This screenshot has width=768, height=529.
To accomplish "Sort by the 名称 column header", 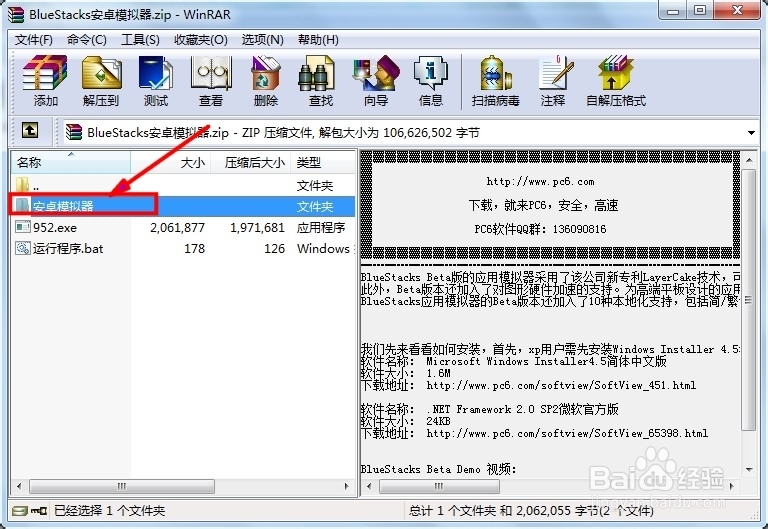I will [71, 162].
